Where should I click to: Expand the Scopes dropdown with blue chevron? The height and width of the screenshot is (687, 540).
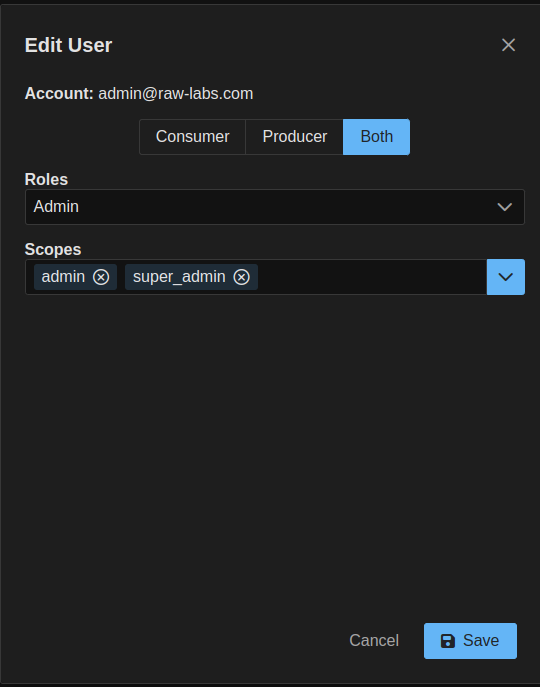click(505, 277)
